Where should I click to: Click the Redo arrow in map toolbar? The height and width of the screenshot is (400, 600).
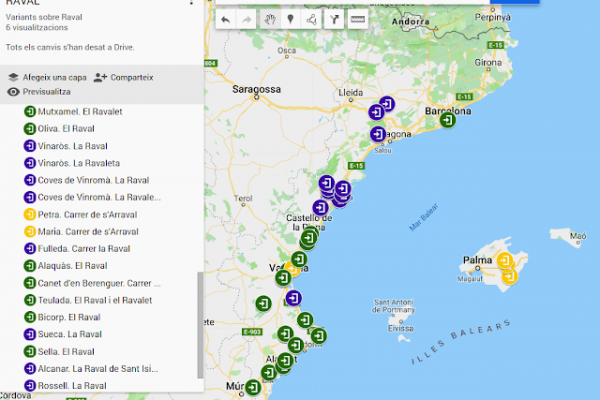coord(247,20)
